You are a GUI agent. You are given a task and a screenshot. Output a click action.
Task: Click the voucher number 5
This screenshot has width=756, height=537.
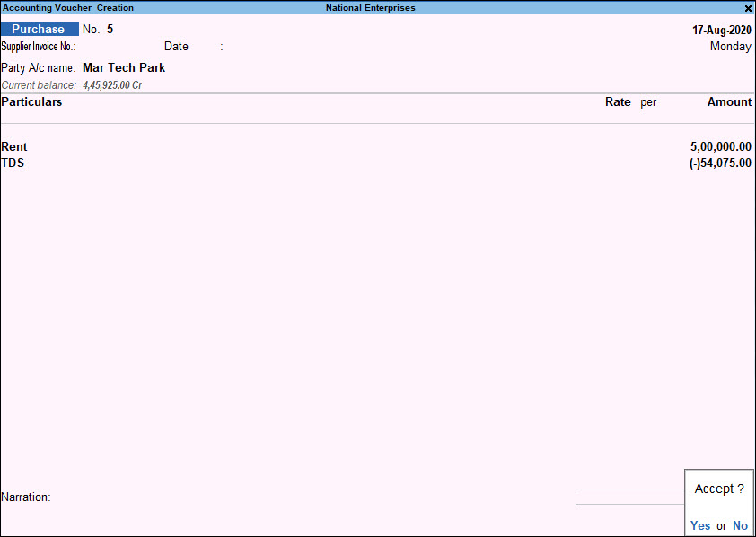[x=110, y=29]
